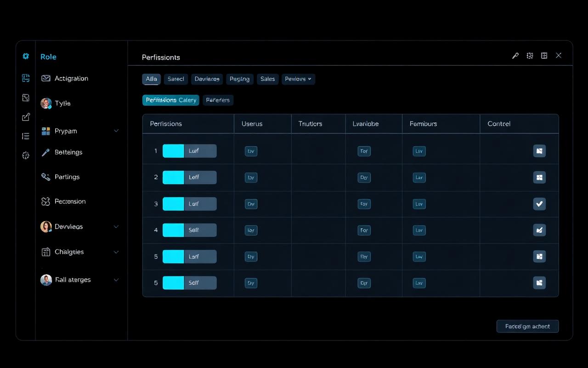The width and height of the screenshot is (588, 368).
Task: Click the Control icon in first row 5
Action: point(539,257)
